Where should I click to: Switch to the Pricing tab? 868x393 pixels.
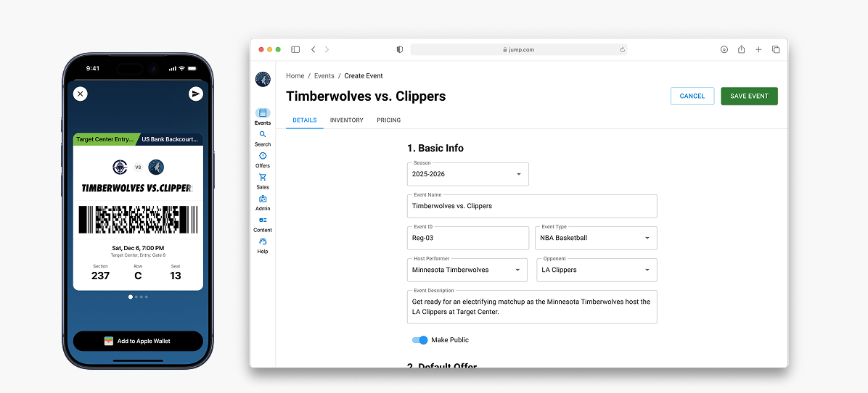[388, 120]
